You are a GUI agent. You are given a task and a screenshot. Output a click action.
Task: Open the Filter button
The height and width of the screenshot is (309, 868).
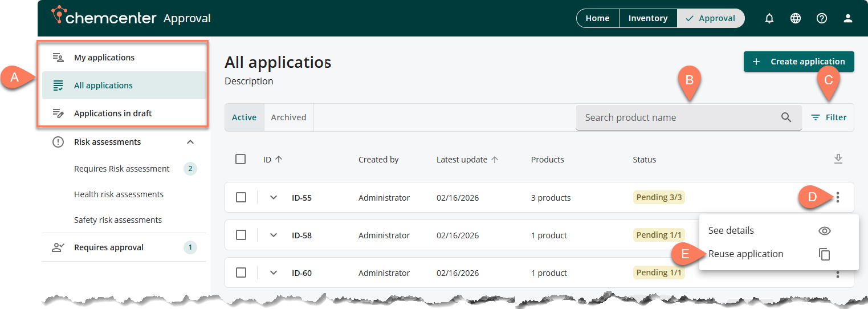[829, 117]
